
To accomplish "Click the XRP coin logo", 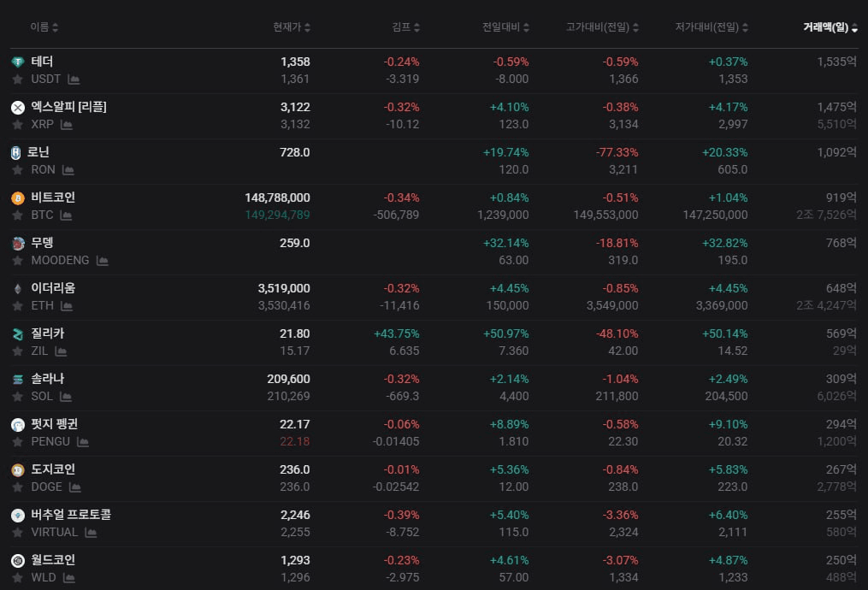I will tap(18, 108).
